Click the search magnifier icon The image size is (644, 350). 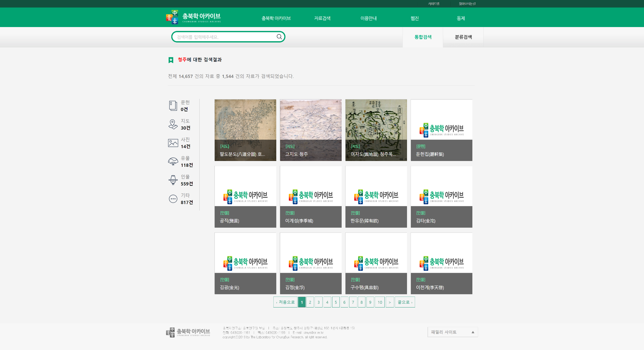[279, 37]
